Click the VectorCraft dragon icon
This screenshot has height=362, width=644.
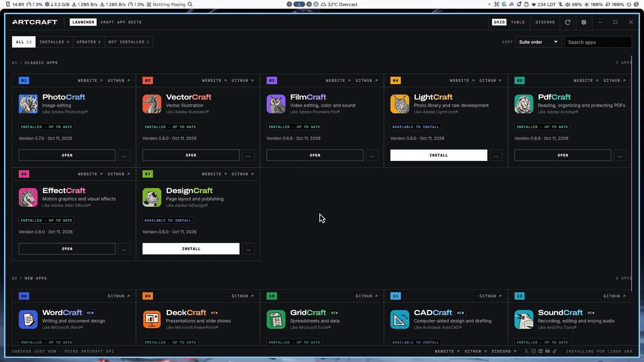coord(152,104)
